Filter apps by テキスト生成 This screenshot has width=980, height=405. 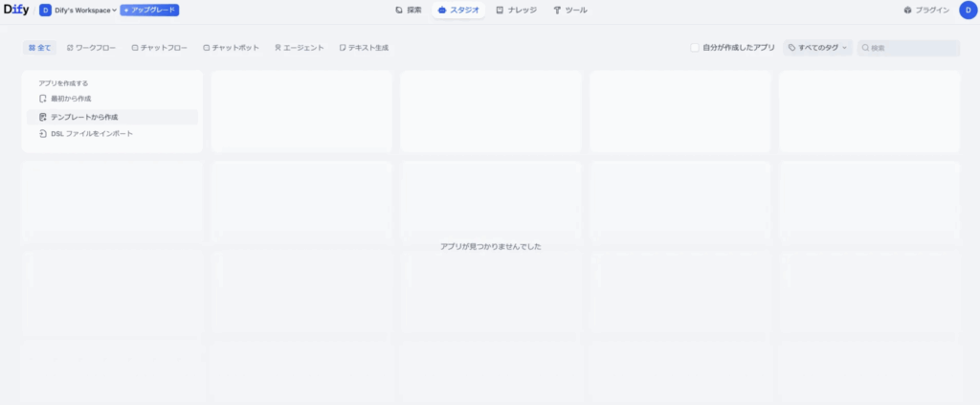[x=364, y=47]
